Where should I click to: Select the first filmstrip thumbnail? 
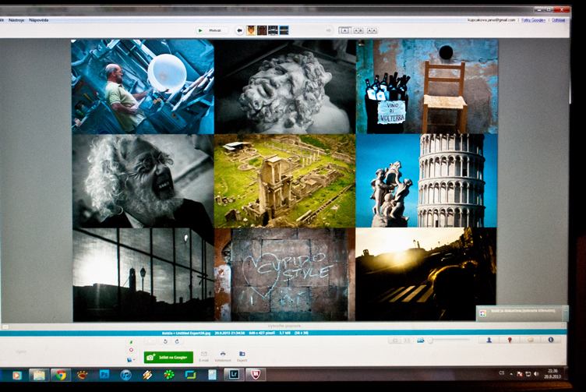[252, 30]
